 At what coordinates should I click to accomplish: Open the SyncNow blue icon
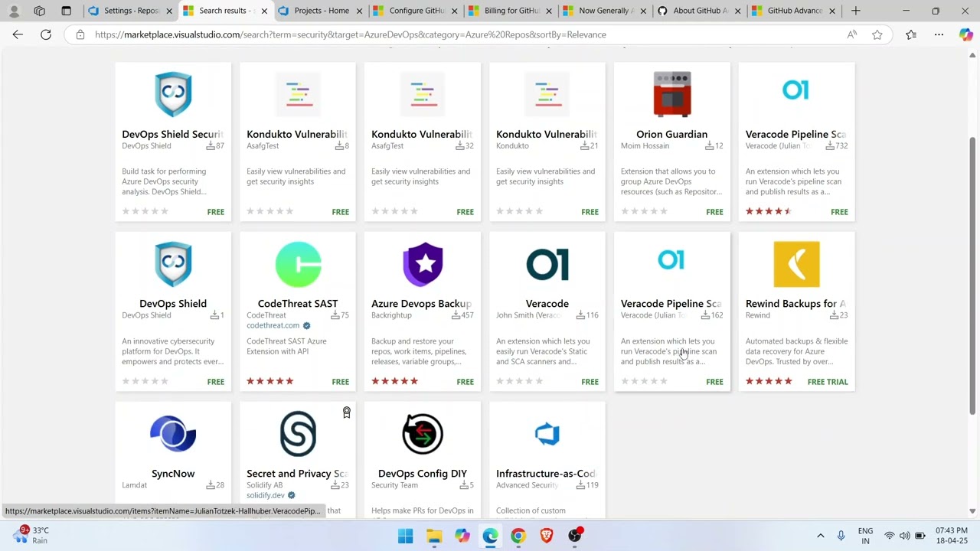pyautogui.click(x=173, y=434)
